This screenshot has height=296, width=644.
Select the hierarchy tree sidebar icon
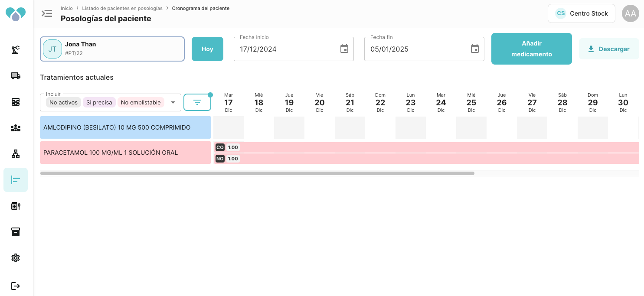point(16,154)
